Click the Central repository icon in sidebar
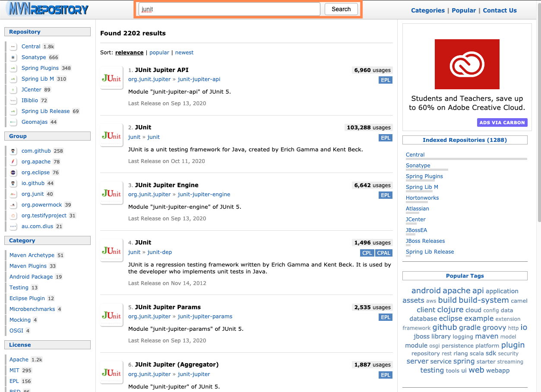This screenshot has width=541, height=392. tap(13, 47)
